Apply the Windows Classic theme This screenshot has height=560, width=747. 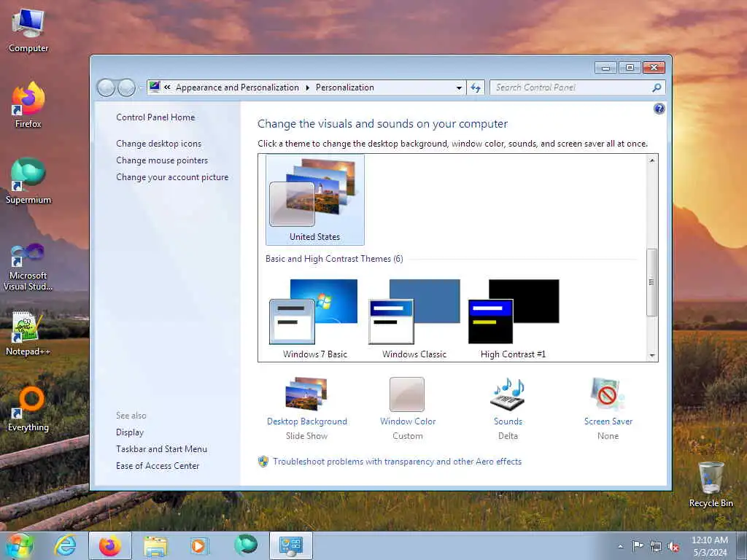tap(414, 318)
